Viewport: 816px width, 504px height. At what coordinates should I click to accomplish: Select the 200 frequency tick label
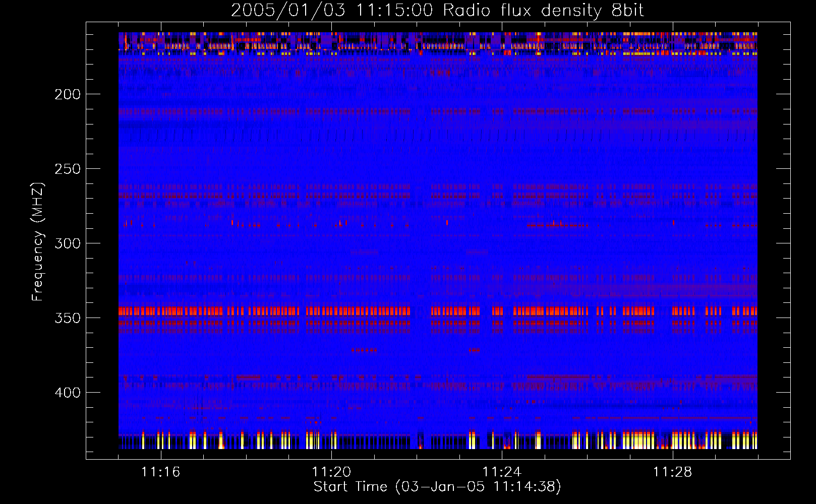click(68, 94)
